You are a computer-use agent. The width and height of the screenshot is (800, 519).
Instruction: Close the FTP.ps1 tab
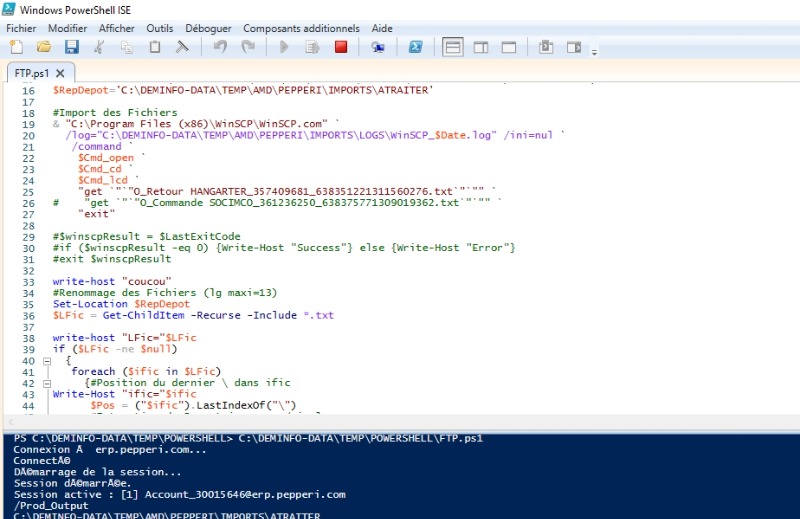(x=60, y=74)
